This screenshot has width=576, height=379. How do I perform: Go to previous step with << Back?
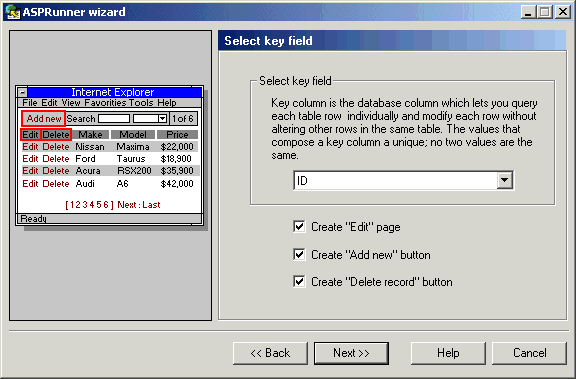(x=270, y=353)
